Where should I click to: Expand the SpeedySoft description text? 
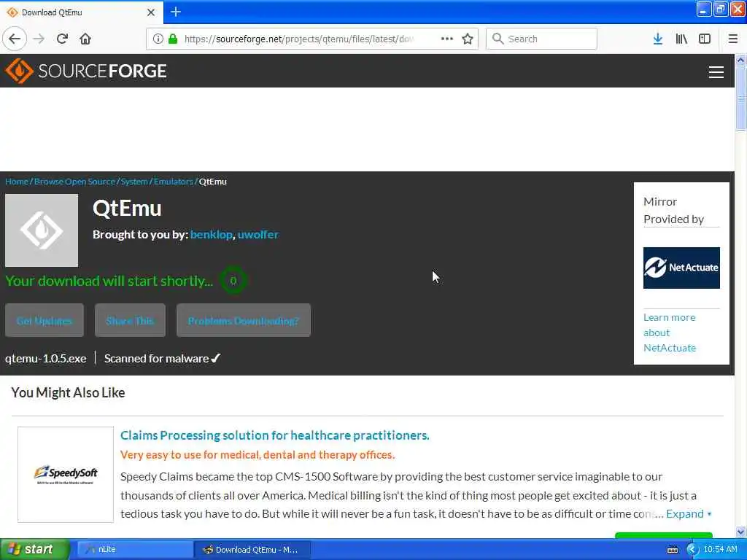(x=689, y=514)
